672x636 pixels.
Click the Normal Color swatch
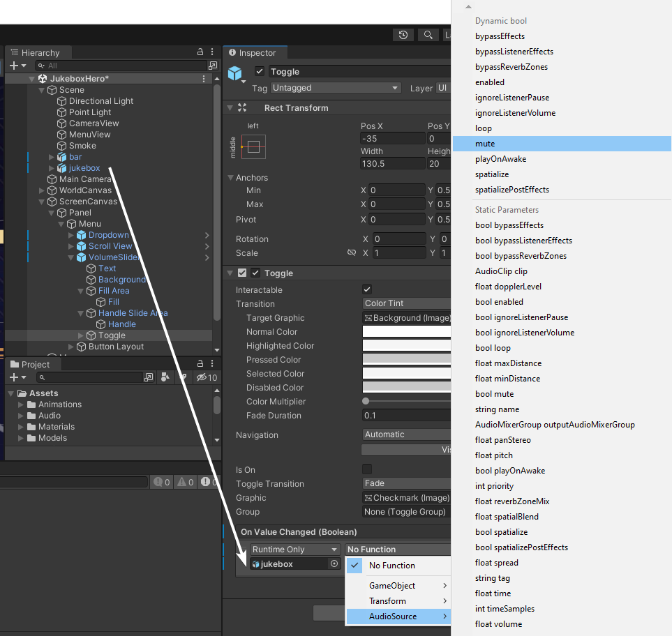(406, 331)
